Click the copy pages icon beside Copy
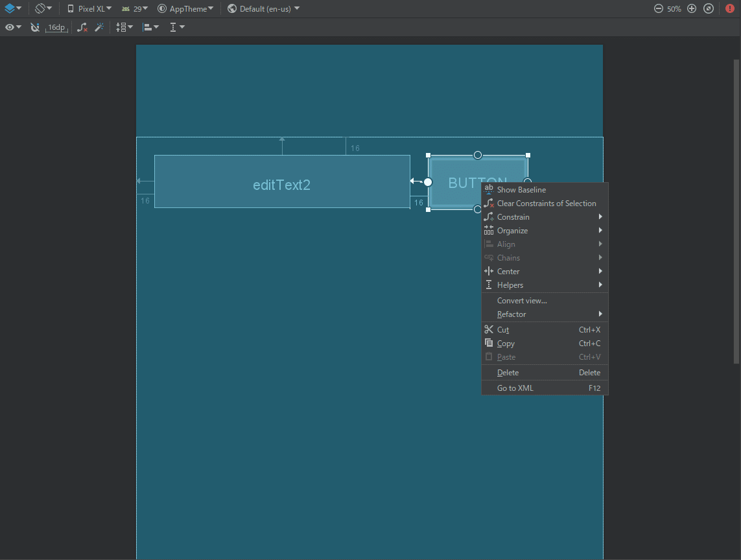The width and height of the screenshot is (741, 560). pos(489,343)
